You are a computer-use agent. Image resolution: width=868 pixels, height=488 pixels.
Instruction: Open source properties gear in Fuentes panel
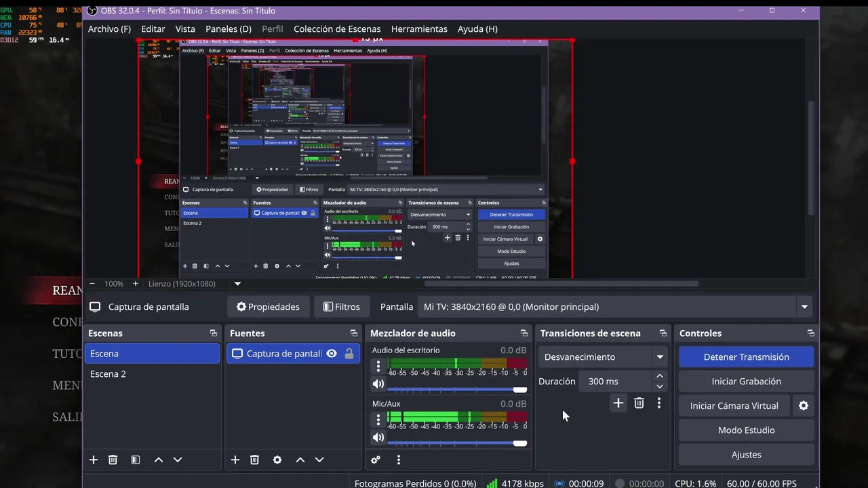point(277,460)
